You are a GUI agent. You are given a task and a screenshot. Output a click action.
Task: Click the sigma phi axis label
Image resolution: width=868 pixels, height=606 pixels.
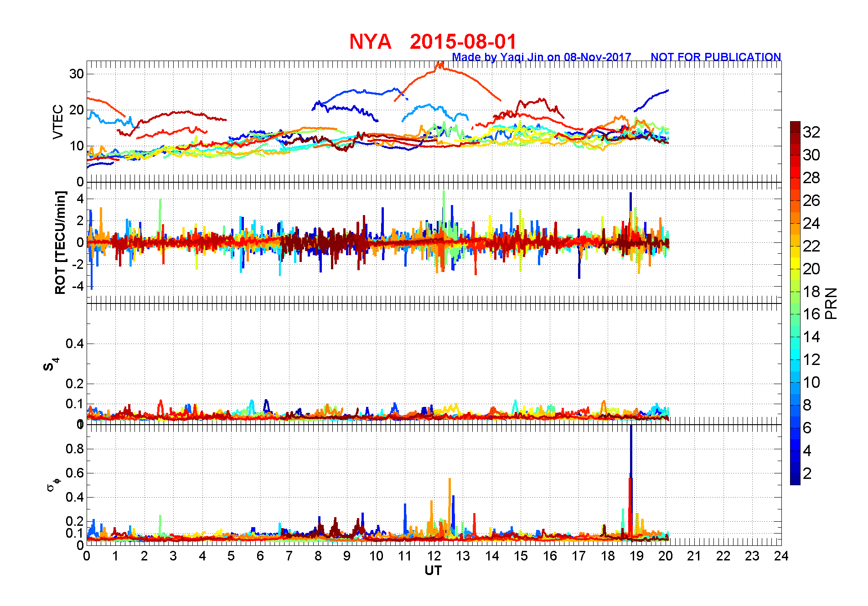pyautogui.click(x=53, y=484)
